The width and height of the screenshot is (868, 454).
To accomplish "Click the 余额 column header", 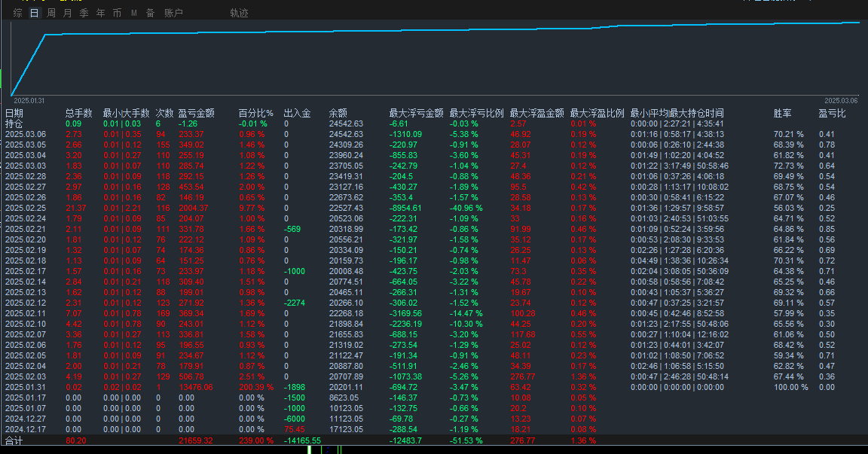I will pyautogui.click(x=338, y=113).
